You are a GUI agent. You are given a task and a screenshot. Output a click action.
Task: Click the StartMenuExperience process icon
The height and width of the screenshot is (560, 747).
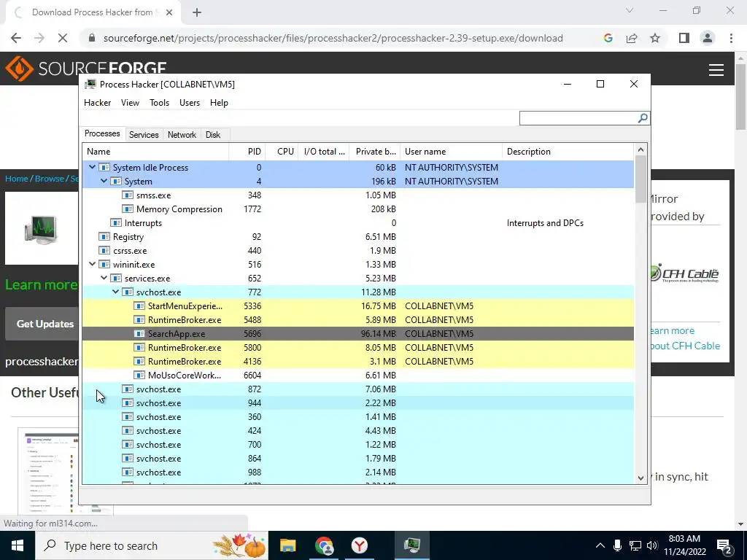(x=139, y=306)
